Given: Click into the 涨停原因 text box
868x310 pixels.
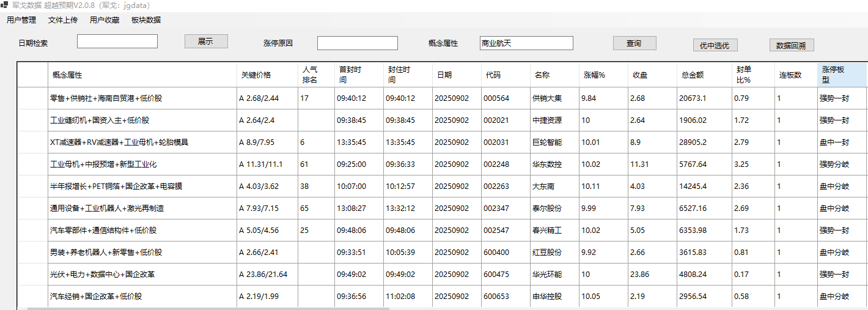Looking at the screenshot, I should click(357, 43).
